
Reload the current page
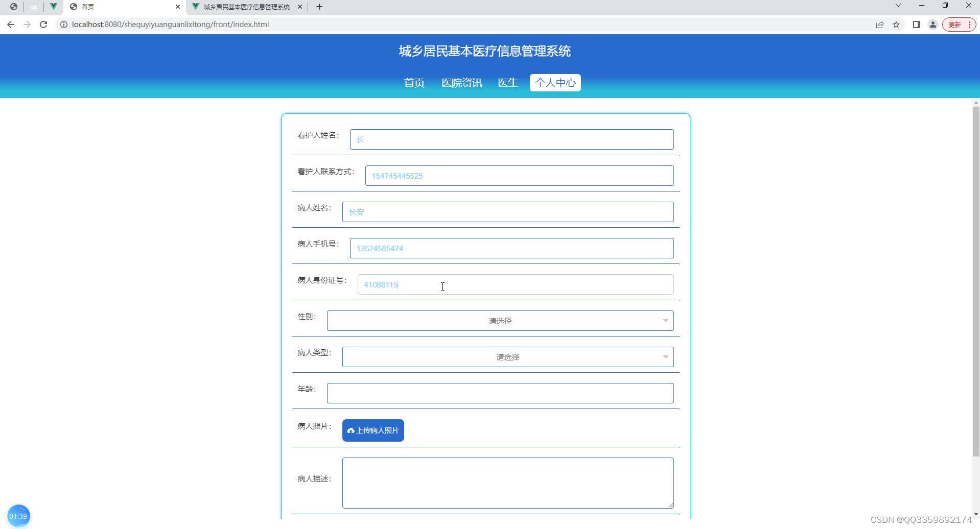point(43,25)
